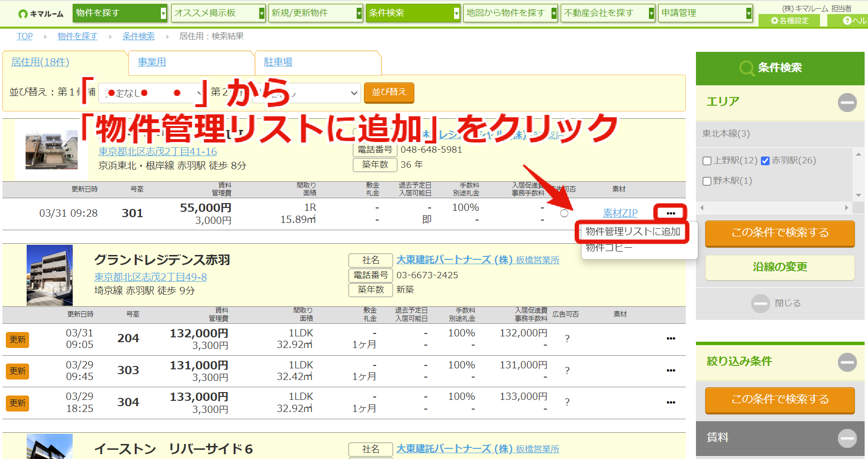This screenshot has height=459, width=868.
Task: Click the 閉じる minus icon
Action: (760, 303)
